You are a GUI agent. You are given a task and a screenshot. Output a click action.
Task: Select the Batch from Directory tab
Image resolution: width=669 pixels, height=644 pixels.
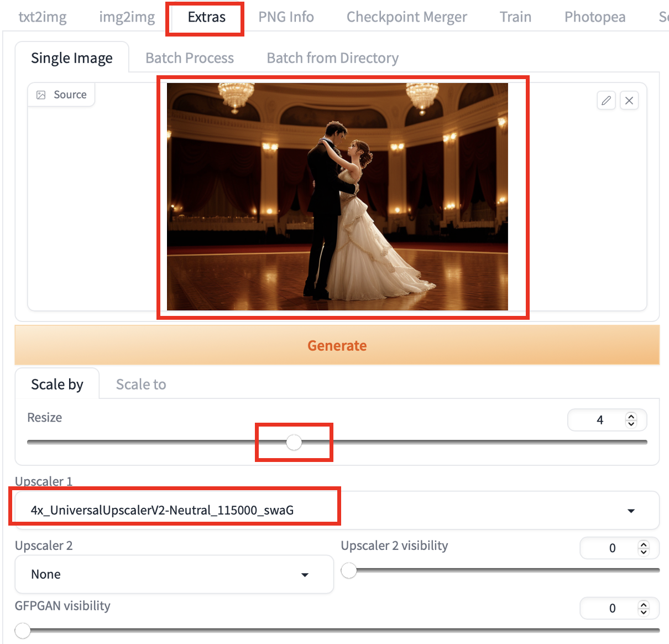point(332,58)
